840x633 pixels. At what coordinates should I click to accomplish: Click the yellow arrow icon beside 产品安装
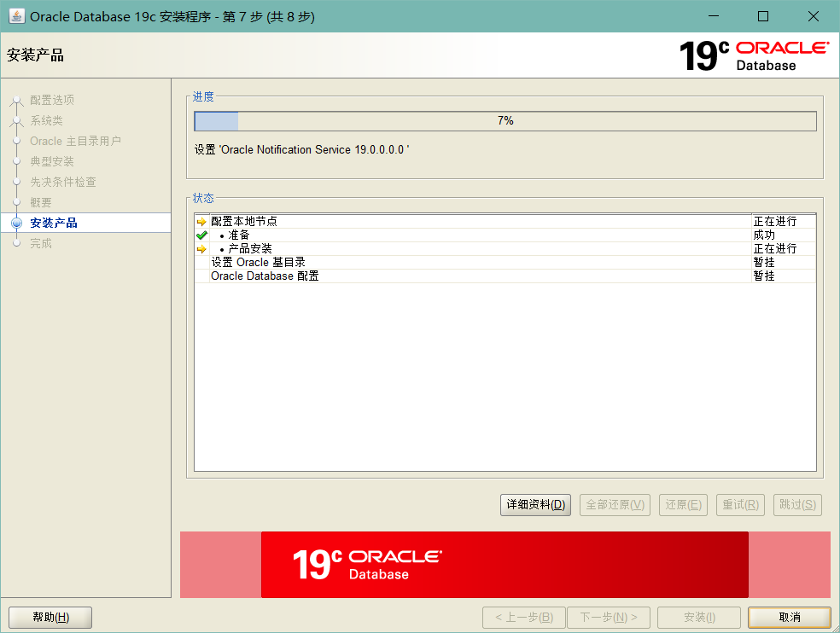pyautogui.click(x=201, y=249)
